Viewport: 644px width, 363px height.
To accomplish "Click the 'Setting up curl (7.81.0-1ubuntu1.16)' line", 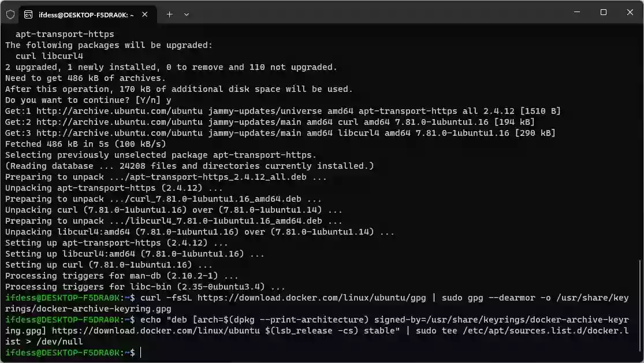I will pos(109,265).
